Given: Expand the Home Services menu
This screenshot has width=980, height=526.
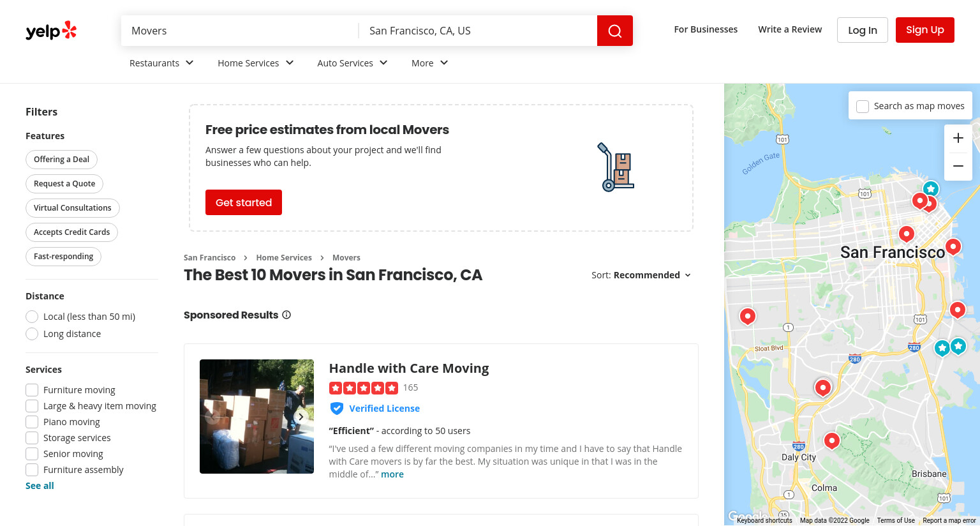Looking at the screenshot, I should coord(256,63).
